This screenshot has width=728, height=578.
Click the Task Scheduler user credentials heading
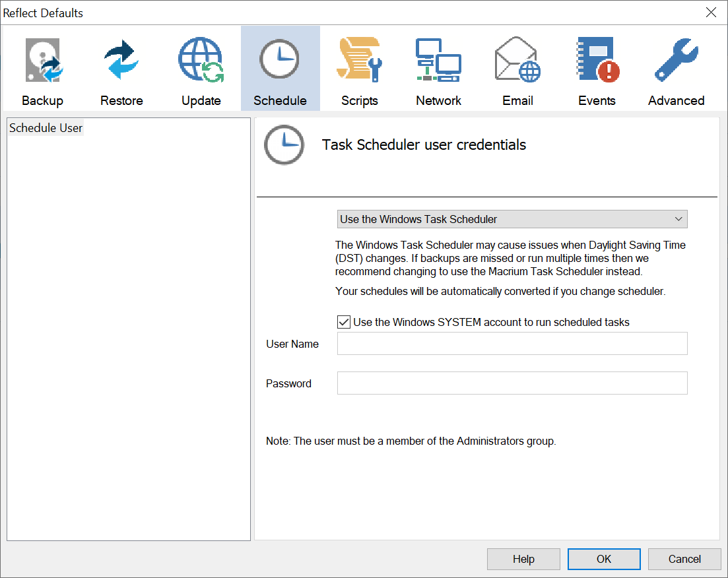coord(424,145)
